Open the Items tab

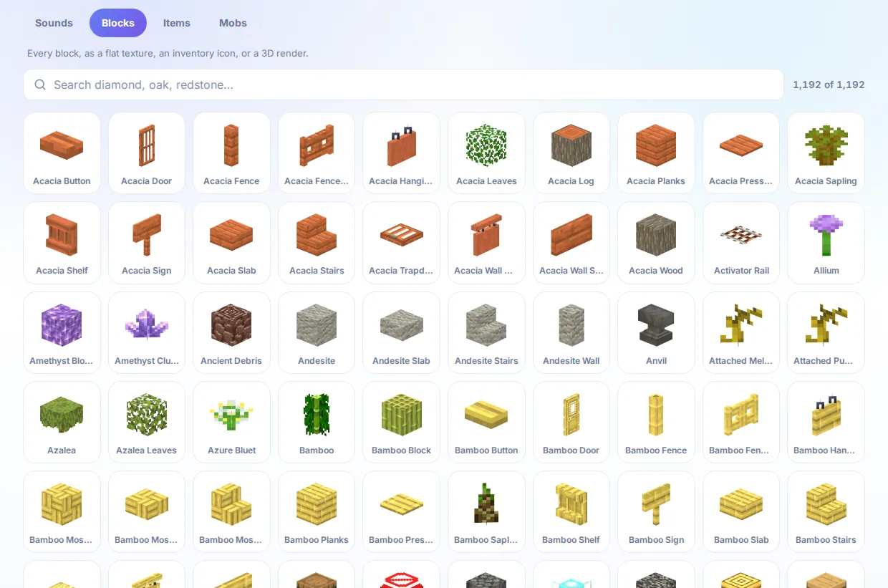176,23
